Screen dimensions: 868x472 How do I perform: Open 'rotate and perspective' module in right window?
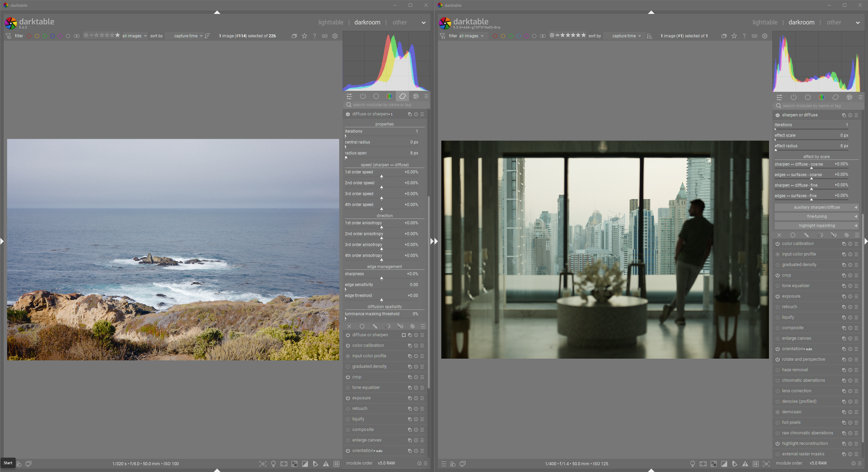[803, 359]
